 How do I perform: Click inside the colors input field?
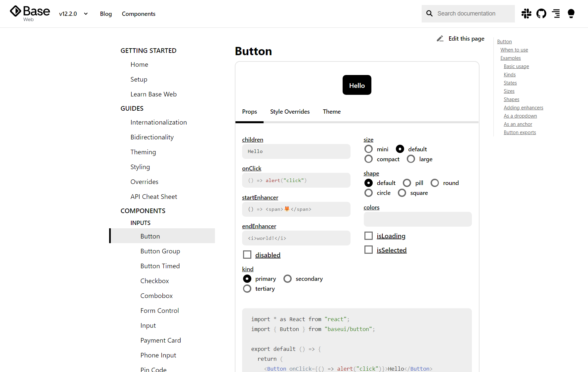pos(417,219)
